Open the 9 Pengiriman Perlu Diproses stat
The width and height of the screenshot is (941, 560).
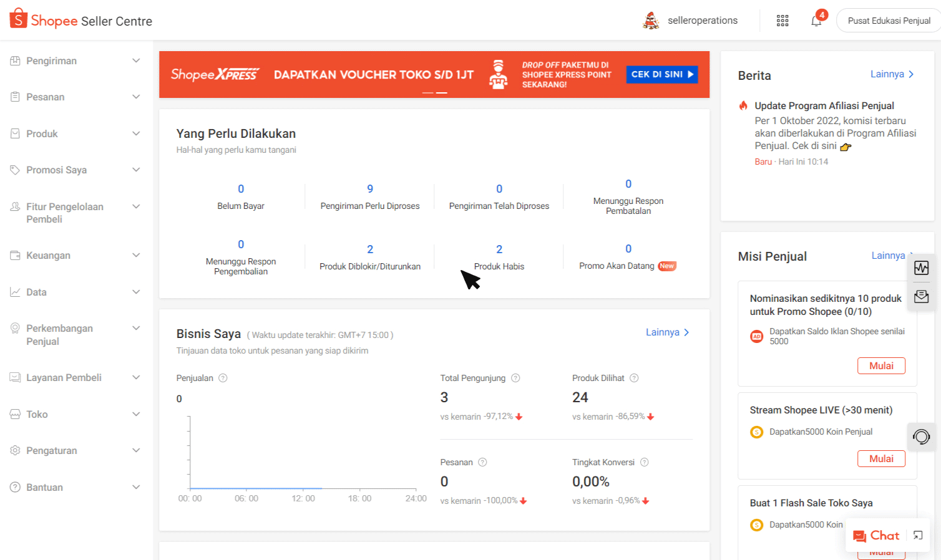369,196
